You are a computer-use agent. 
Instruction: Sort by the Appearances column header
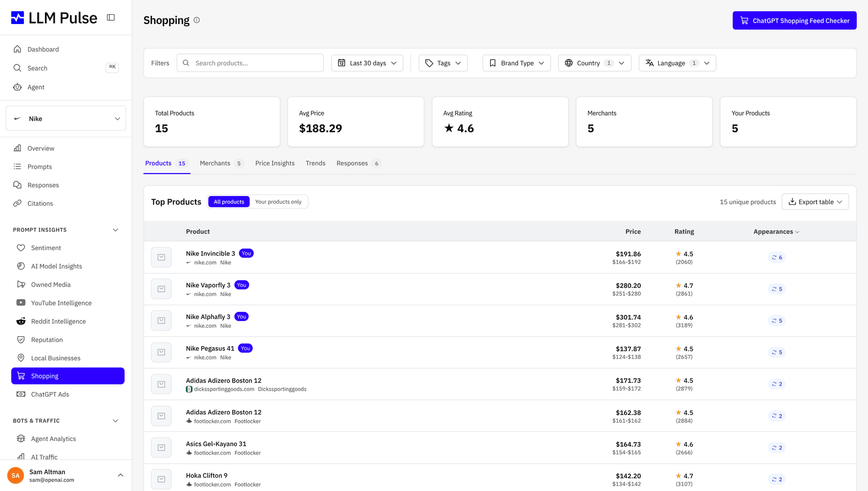[776, 232]
